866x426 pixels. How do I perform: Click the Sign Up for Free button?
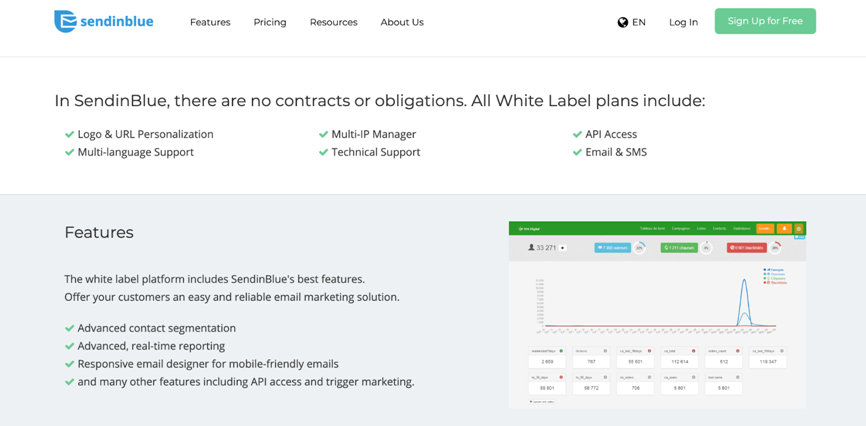pos(765,21)
